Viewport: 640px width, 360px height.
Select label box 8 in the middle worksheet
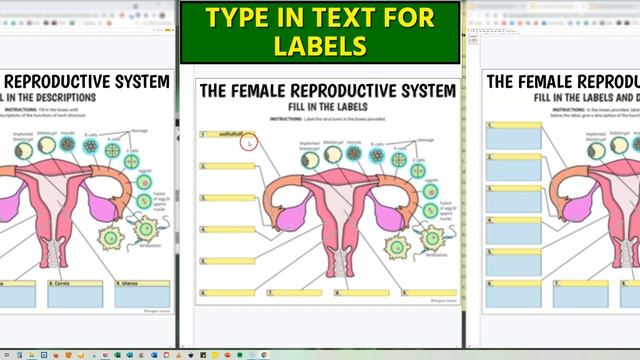tap(362, 293)
